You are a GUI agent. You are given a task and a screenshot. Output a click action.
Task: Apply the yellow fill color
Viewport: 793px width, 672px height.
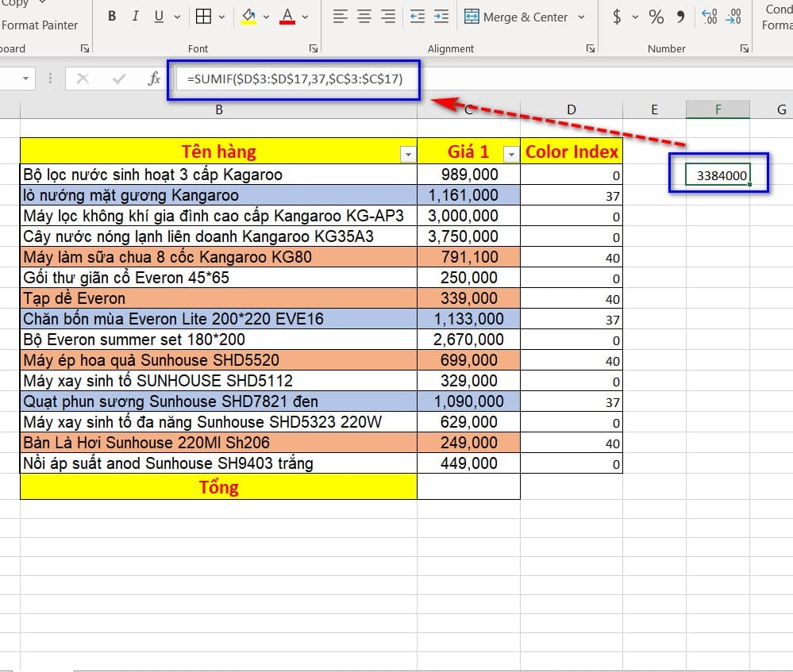[248, 17]
